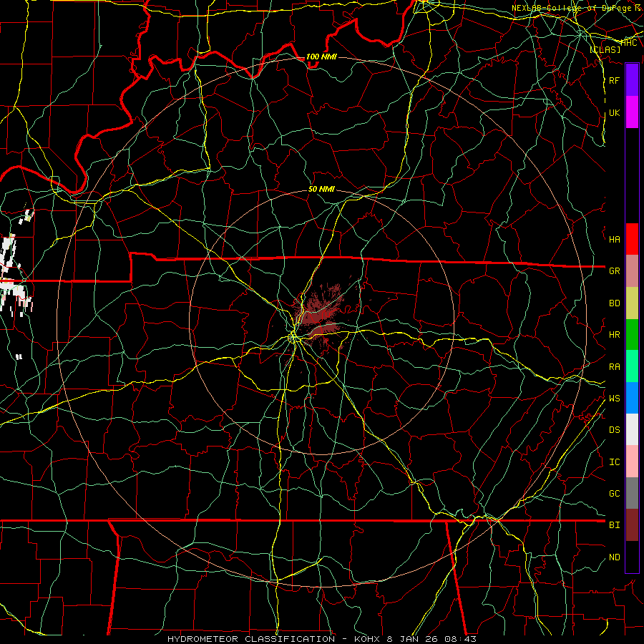Click the 'HHC' product label
The height and width of the screenshot is (644, 644).
pyautogui.click(x=629, y=43)
